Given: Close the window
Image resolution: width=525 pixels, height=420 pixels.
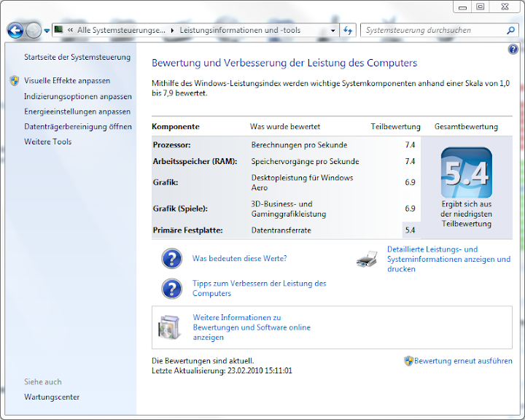Looking at the screenshot, I should [505, 7].
